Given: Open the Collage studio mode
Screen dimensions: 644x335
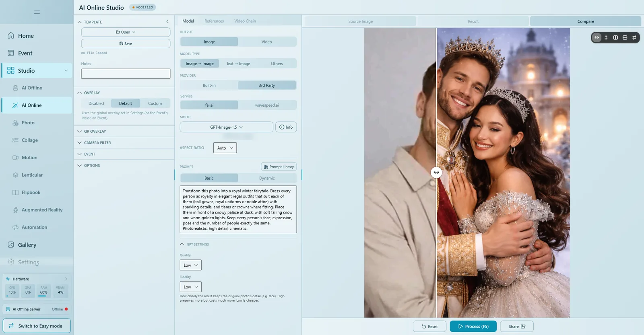Looking at the screenshot, I should pyautogui.click(x=37, y=140).
